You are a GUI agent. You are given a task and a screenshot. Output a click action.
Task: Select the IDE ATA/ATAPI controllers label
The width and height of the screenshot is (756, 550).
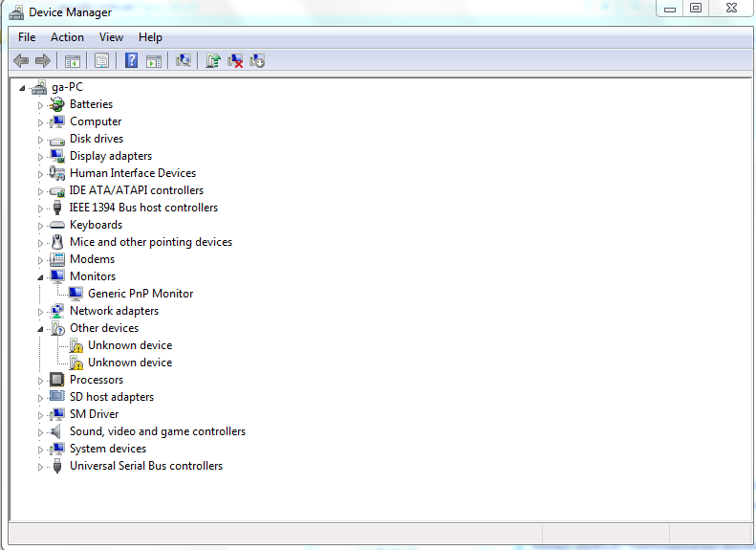coord(137,190)
